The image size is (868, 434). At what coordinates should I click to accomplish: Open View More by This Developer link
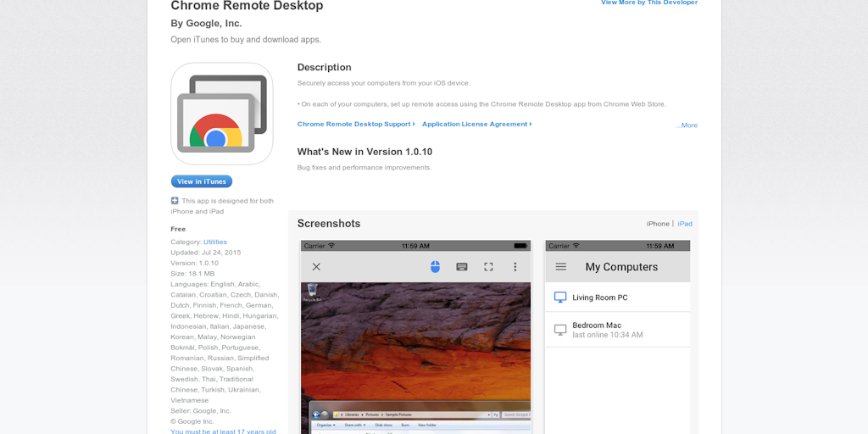coord(649,3)
